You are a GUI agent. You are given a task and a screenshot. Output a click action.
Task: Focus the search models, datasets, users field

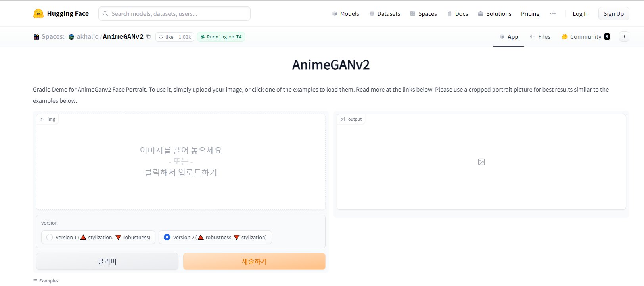(x=174, y=13)
